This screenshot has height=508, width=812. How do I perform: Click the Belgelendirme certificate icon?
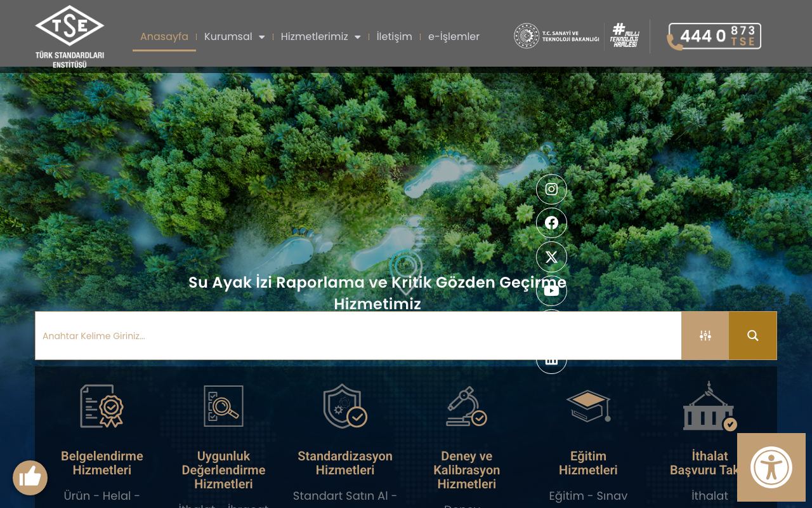[x=101, y=406]
